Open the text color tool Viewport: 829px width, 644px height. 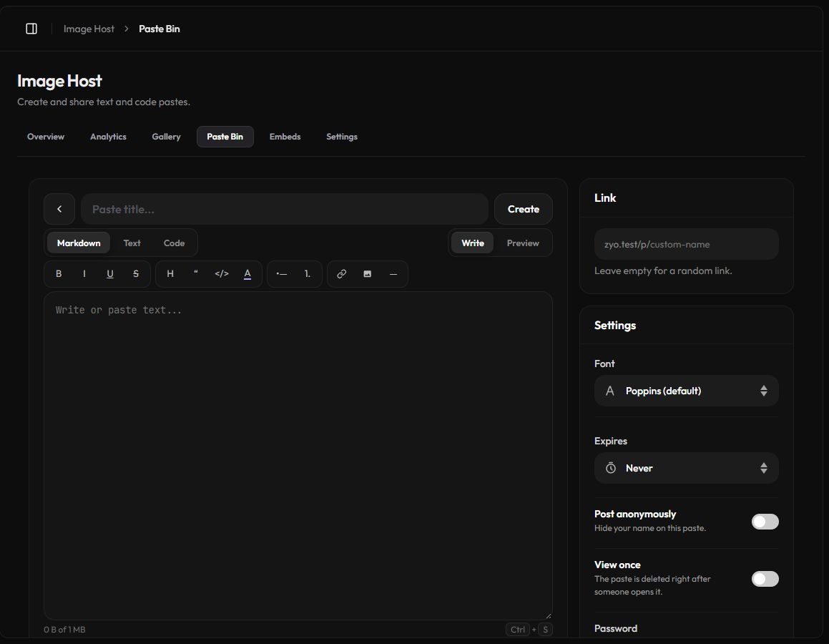click(247, 274)
